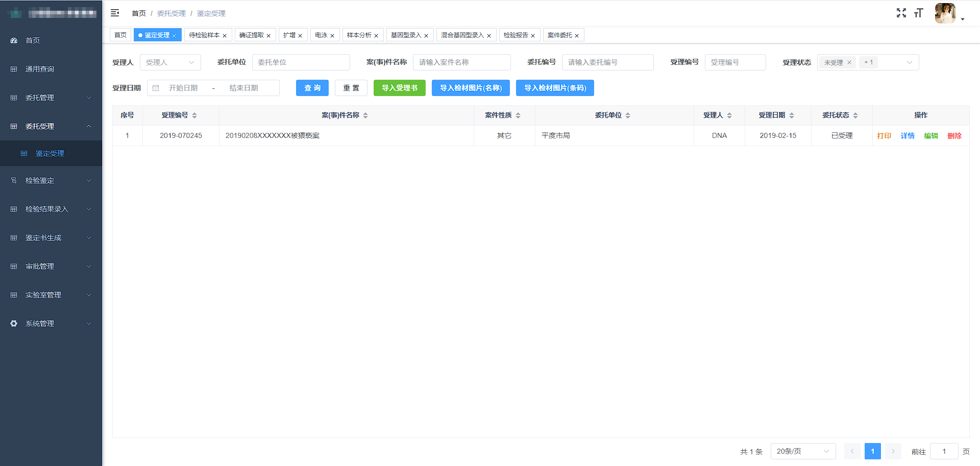This screenshot has height=466, width=980.
Task: Click the 删除 link in the row
Action: (x=954, y=136)
